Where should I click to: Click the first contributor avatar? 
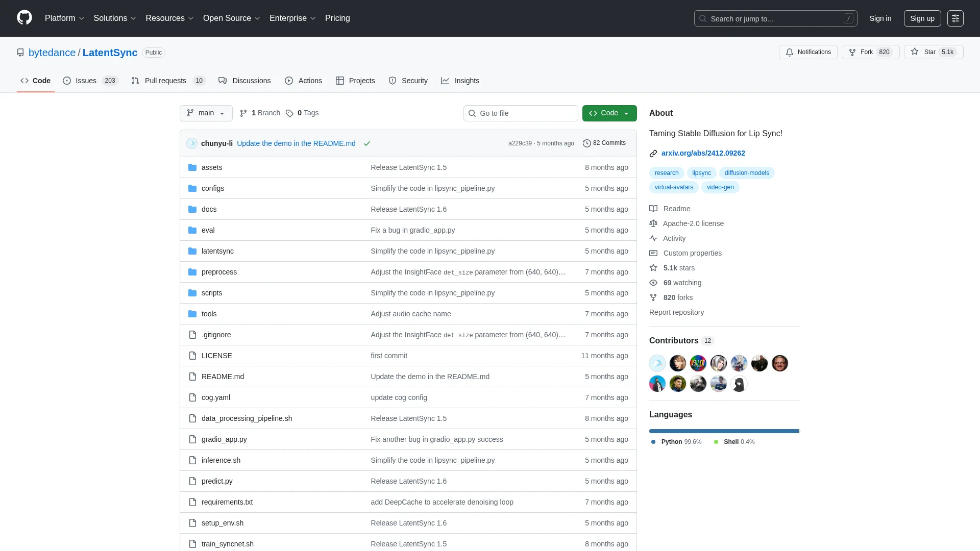pyautogui.click(x=657, y=363)
